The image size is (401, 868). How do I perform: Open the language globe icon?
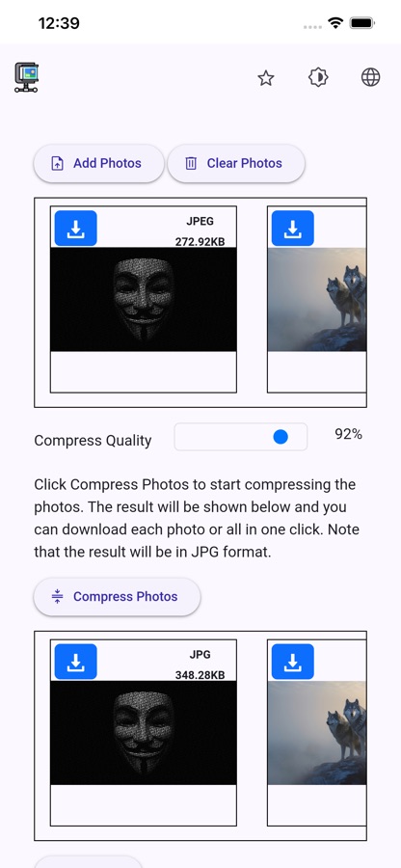click(x=370, y=77)
